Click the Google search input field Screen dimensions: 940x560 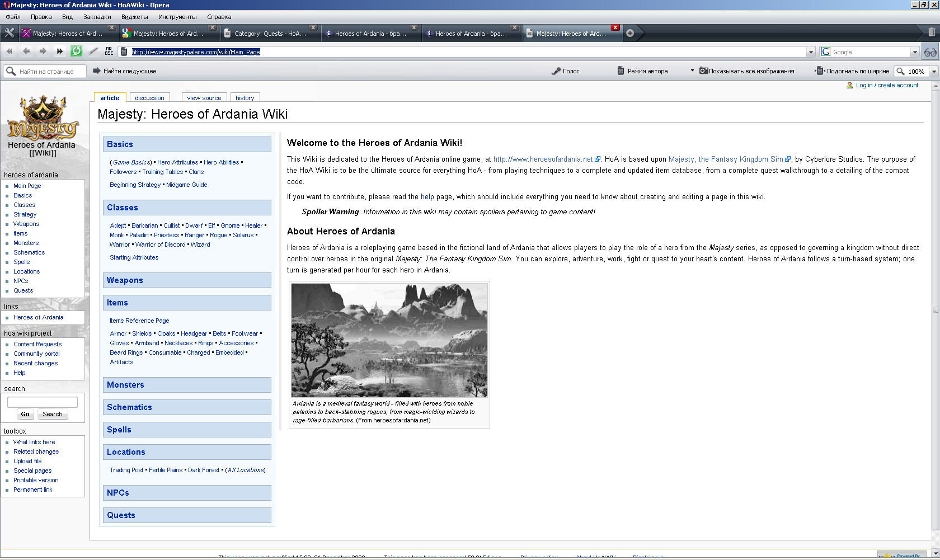(871, 52)
